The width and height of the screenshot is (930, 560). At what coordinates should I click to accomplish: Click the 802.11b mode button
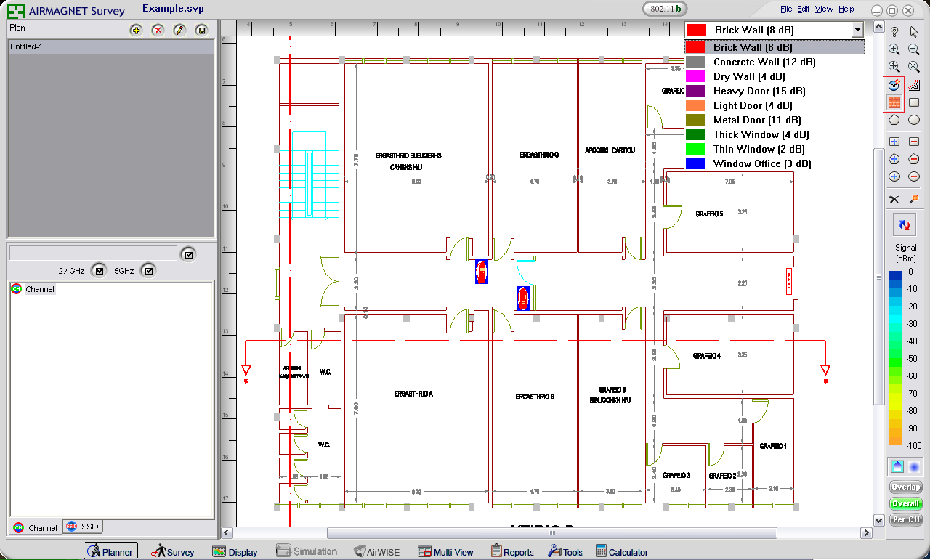point(666,9)
